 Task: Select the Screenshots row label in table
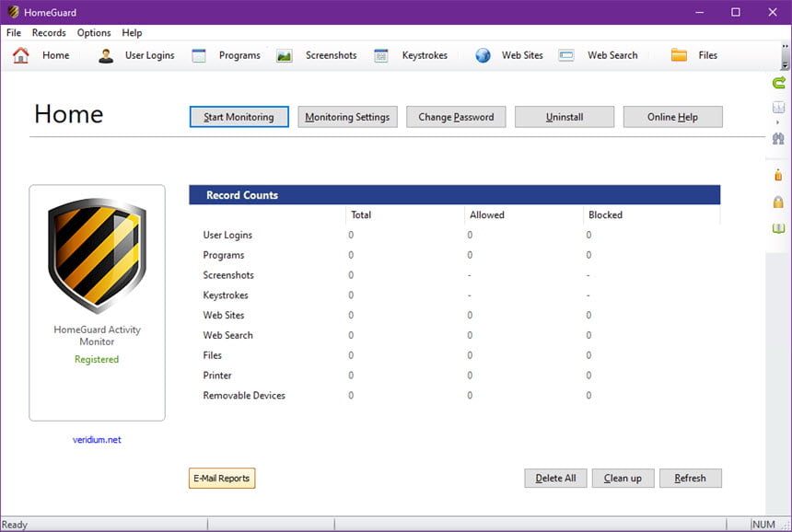coord(228,275)
